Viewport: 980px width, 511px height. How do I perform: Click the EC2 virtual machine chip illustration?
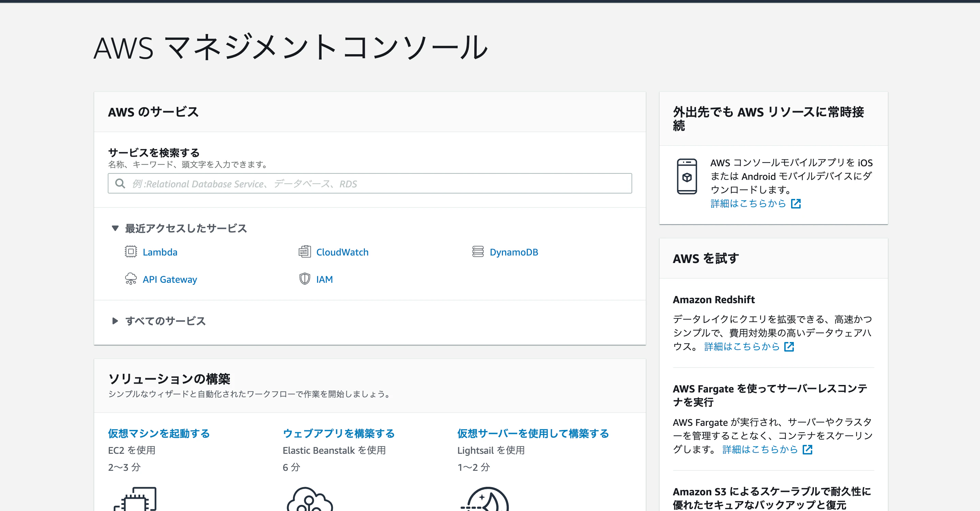pyautogui.click(x=135, y=499)
